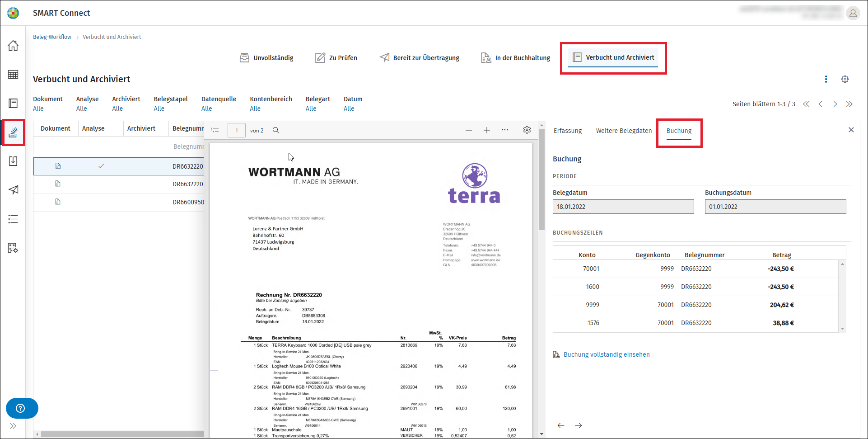868x439 pixels.
Task: Zoom out the PDF viewer
Action: (469, 130)
